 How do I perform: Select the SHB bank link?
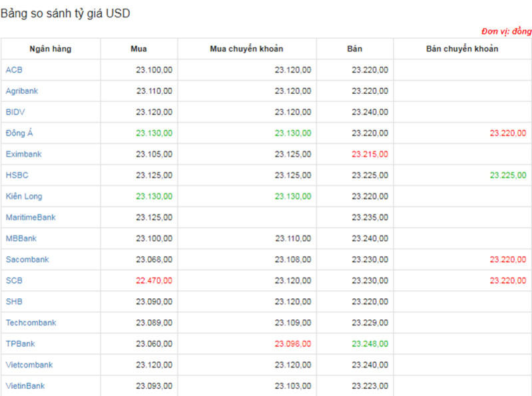(x=14, y=301)
